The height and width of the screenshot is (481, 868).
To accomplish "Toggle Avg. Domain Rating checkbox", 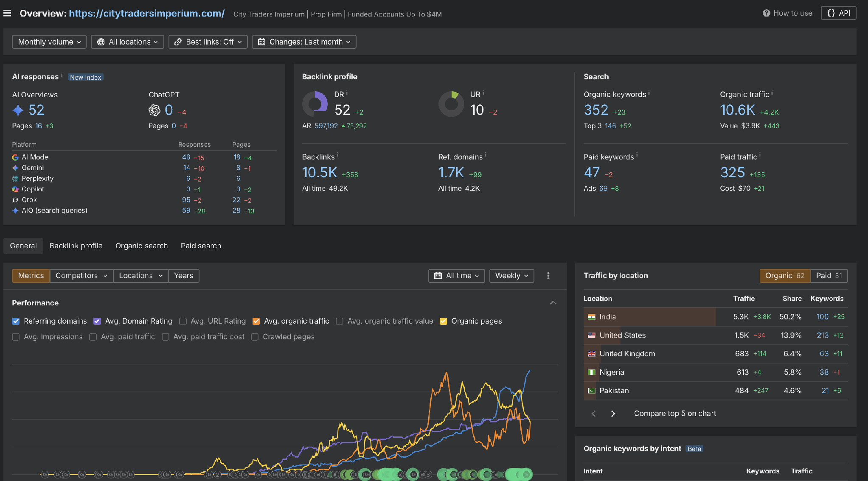I will tap(97, 321).
